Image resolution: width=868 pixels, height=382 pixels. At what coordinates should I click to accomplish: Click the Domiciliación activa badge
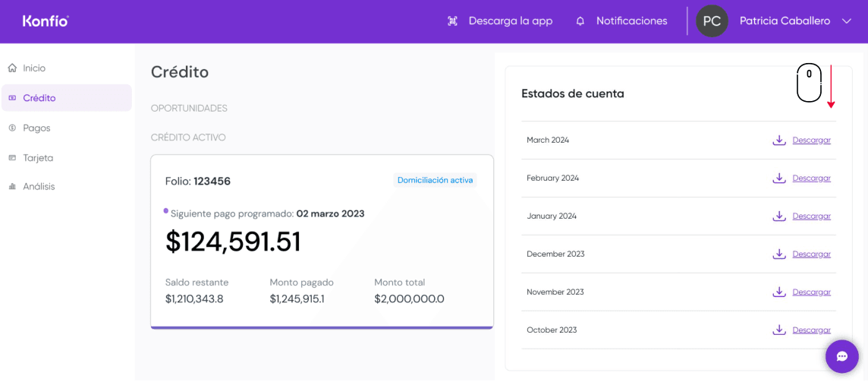[435, 181]
